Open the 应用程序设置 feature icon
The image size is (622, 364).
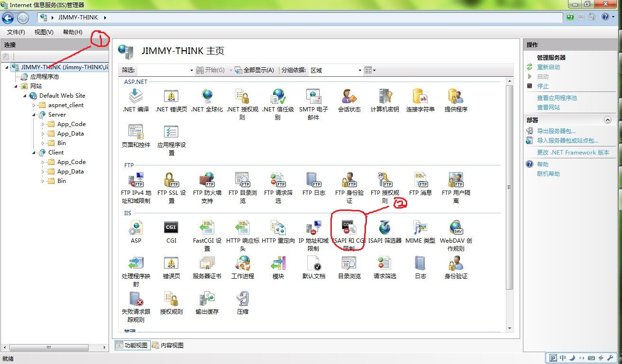[x=172, y=132]
